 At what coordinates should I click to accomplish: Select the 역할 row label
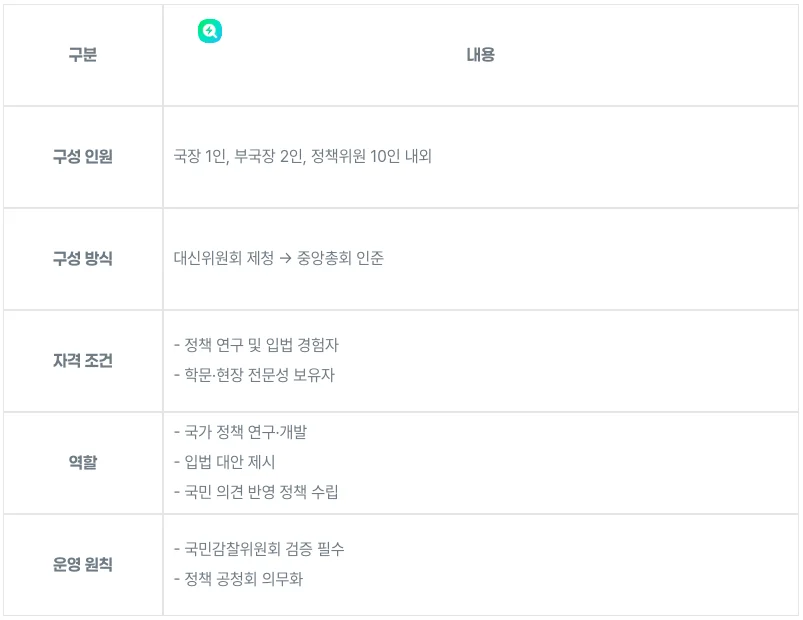83,463
